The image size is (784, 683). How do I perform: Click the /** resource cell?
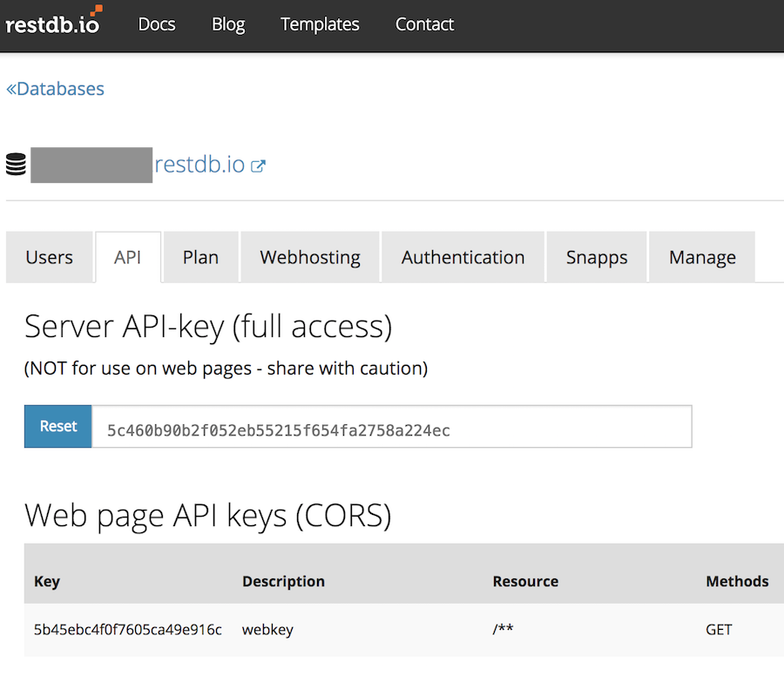click(503, 629)
